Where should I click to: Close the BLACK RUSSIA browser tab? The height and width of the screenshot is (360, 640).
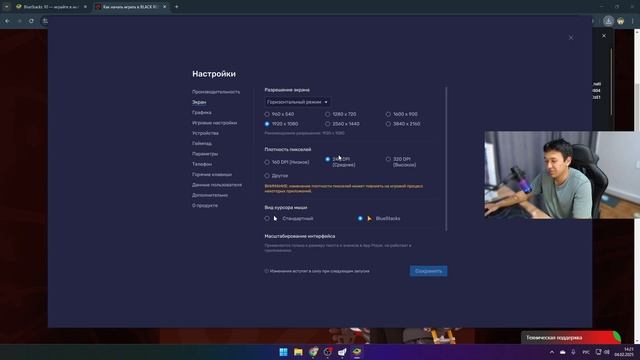tap(164, 7)
